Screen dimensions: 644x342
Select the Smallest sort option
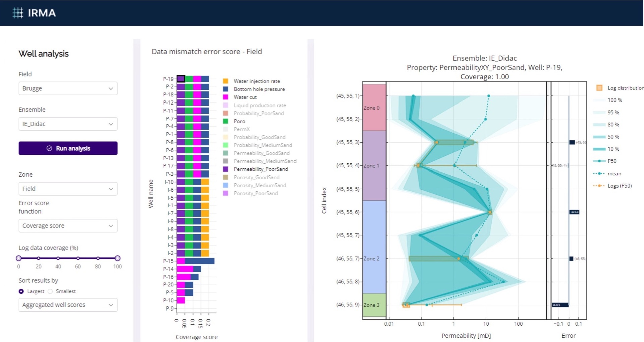50,292
